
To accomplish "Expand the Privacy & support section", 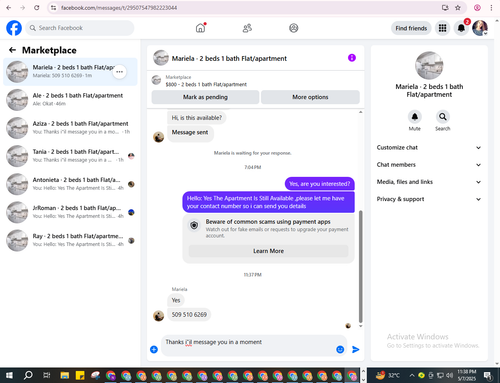I will coord(429,199).
